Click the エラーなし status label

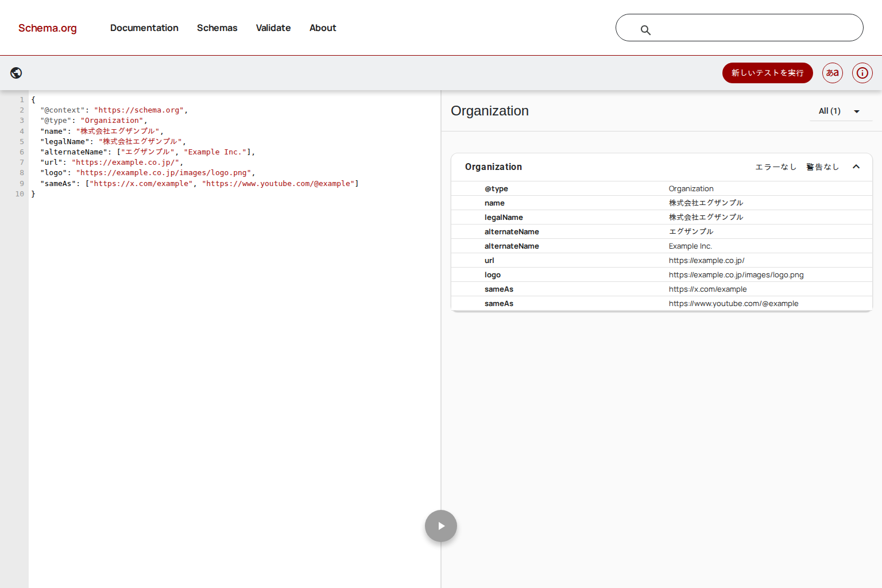coord(776,167)
